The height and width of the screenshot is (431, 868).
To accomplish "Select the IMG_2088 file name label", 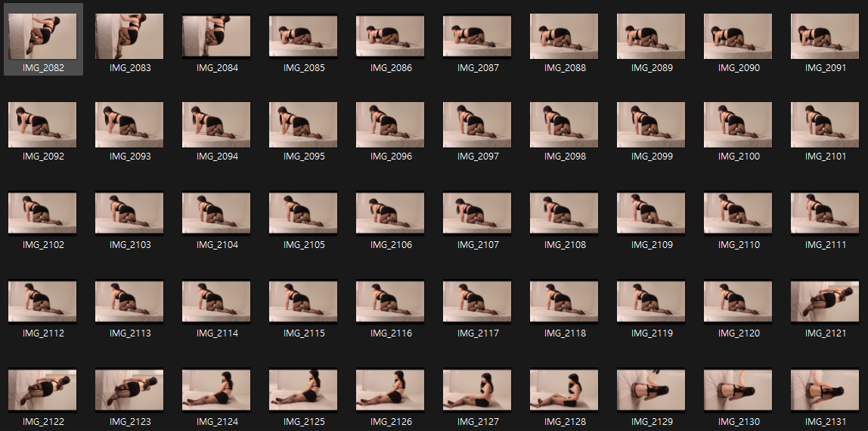I will (x=564, y=68).
